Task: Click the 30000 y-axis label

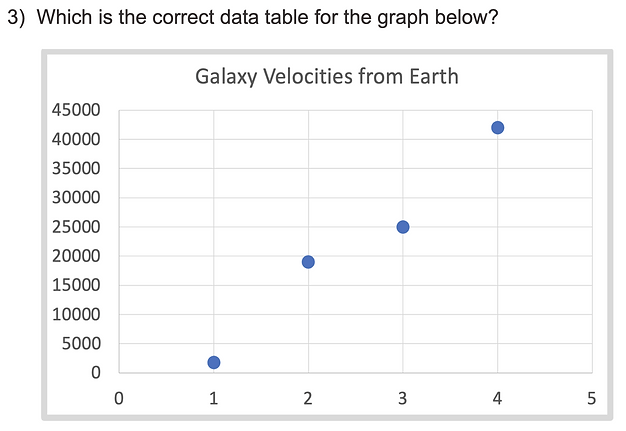Action: [x=77, y=198]
